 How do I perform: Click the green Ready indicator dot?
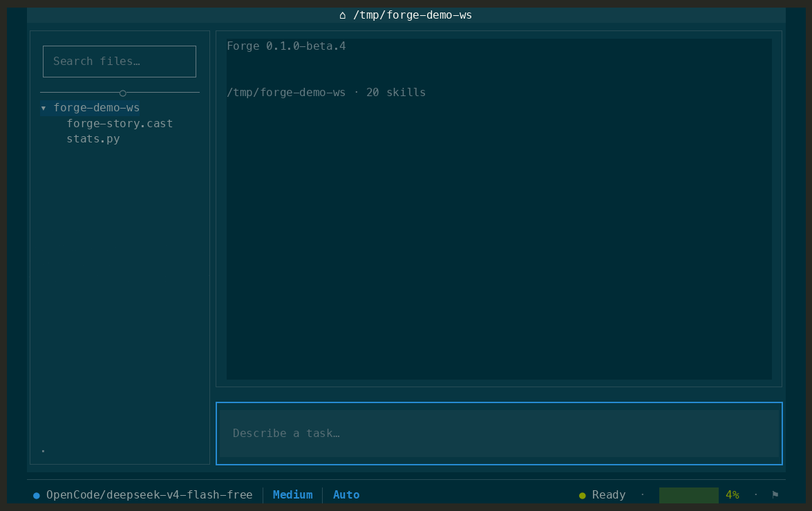(582, 496)
